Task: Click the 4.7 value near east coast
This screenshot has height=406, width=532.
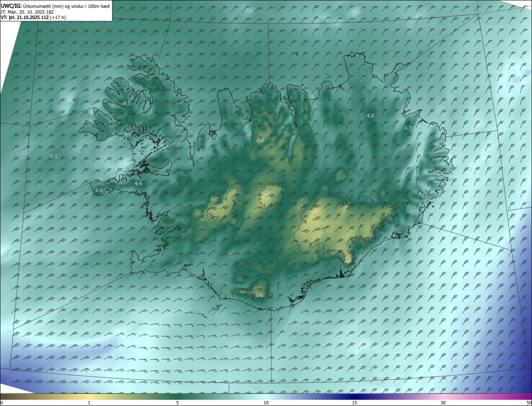Action: pyautogui.click(x=408, y=128)
